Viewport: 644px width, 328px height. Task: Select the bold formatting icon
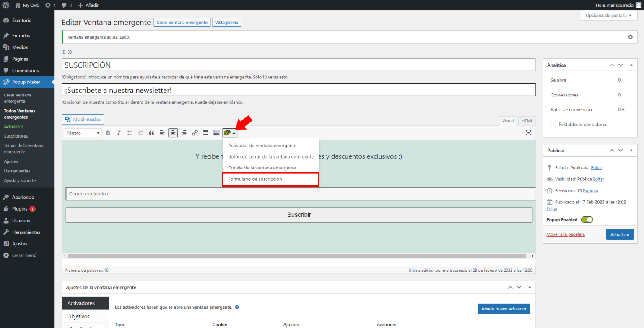[108, 133]
